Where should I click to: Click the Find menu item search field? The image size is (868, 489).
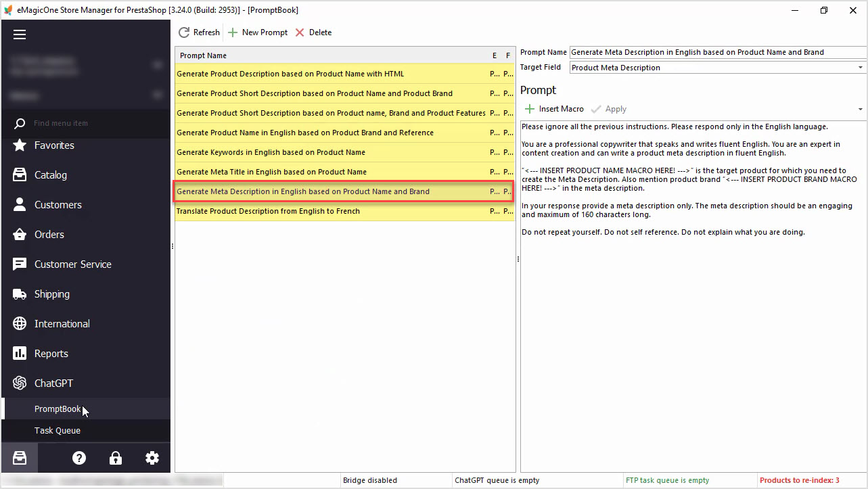click(98, 123)
